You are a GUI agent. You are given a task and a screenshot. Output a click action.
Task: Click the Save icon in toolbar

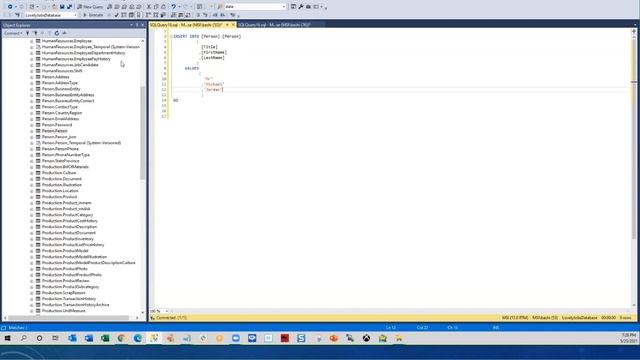tap(62, 7)
